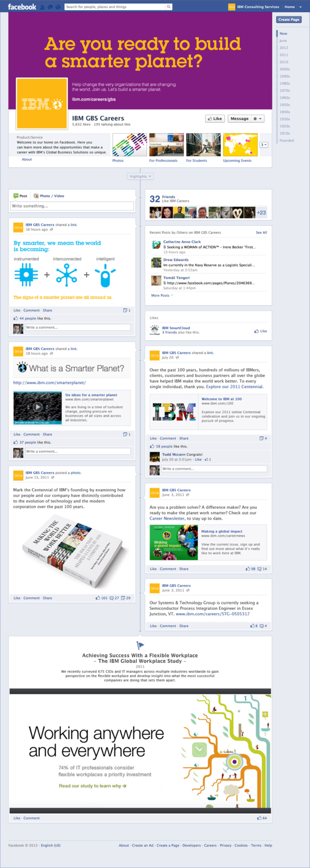Click the Career Newsletter link
This screenshot has height=868, width=310.
click(x=167, y=518)
